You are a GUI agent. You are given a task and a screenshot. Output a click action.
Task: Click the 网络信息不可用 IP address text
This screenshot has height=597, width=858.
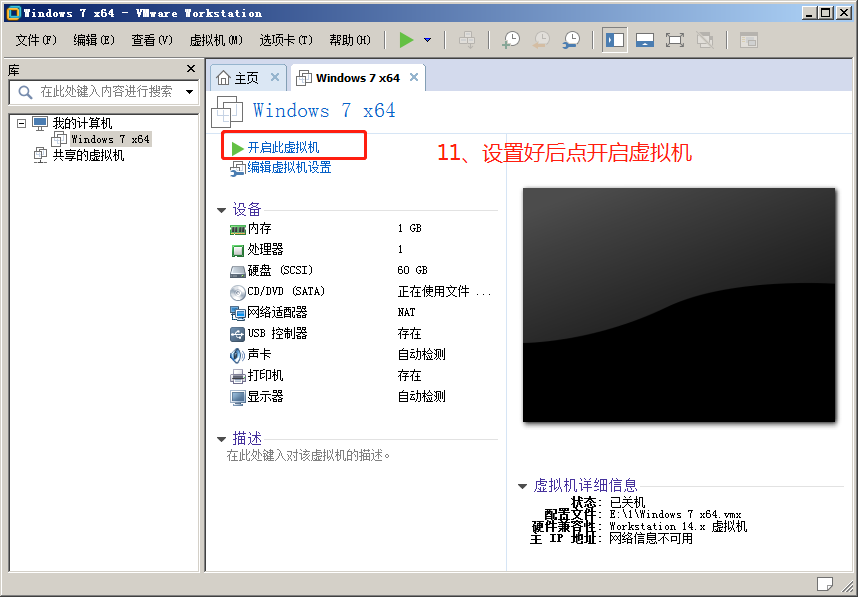pos(651,538)
